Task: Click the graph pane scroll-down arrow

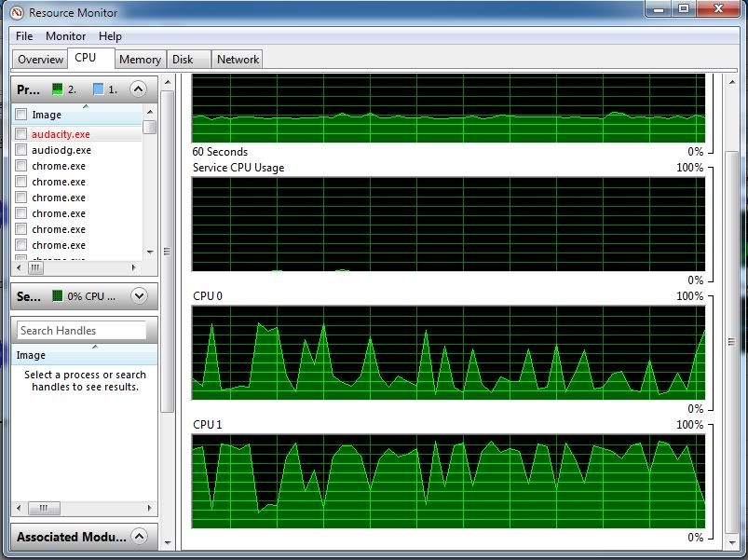Action: (731, 542)
